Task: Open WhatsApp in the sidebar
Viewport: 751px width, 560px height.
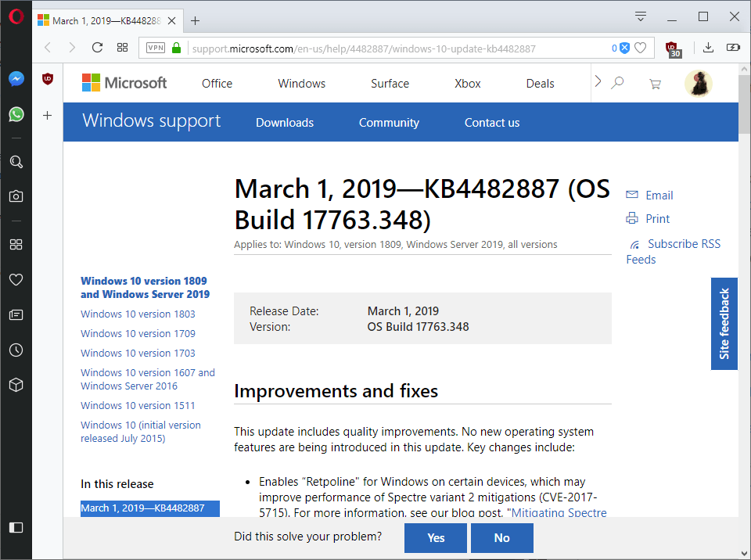Action: [x=16, y=114]
